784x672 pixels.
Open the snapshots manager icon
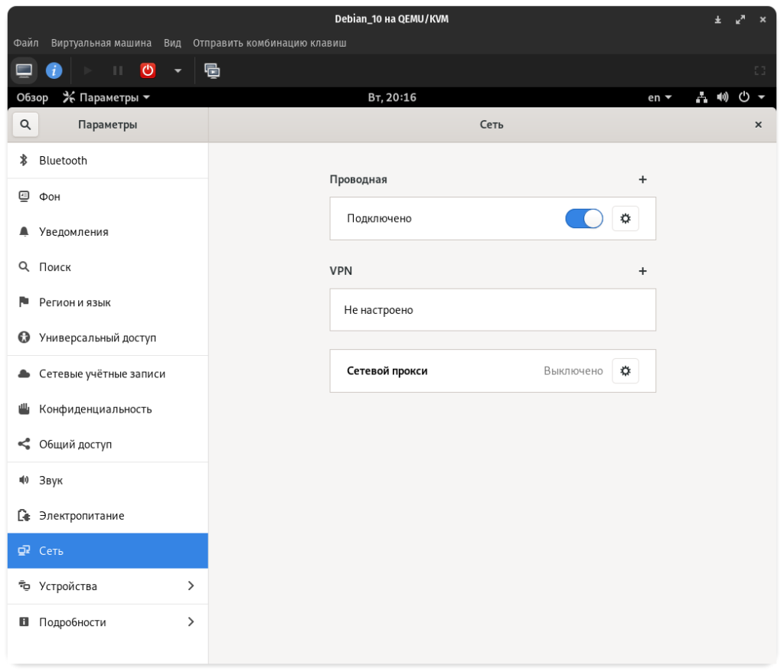(x=212, y=70)
